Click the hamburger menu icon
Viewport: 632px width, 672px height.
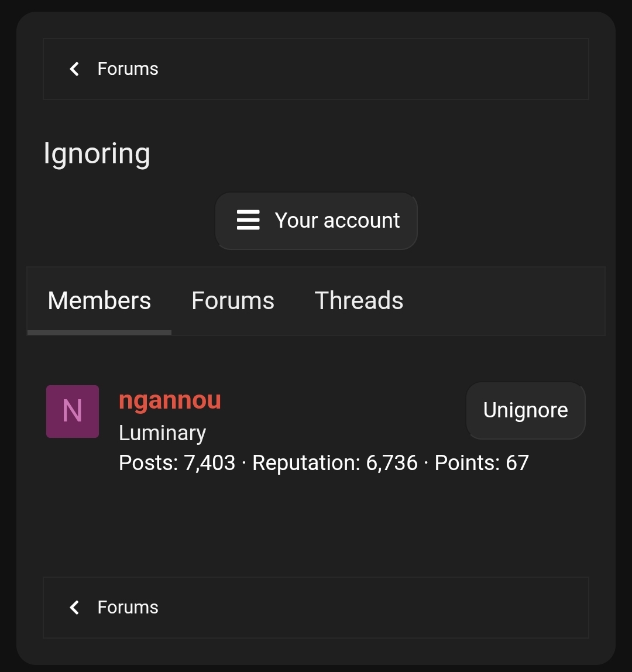tap(248, 221)
